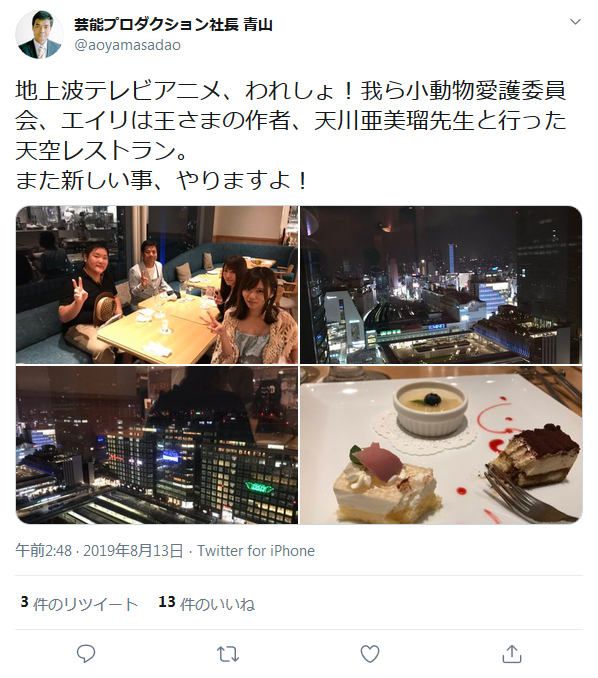This screenshot has height=678, width=598.
Task: Click the retweet arrows icon
Action: [228, 654]
